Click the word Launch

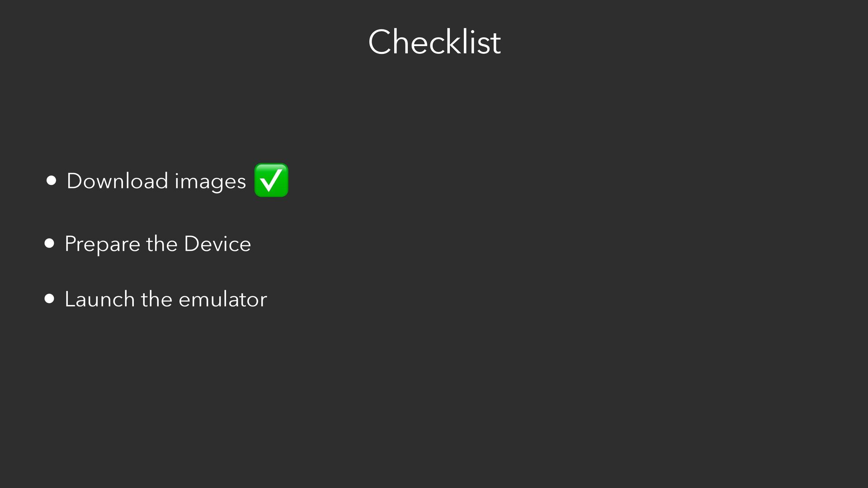99,299
